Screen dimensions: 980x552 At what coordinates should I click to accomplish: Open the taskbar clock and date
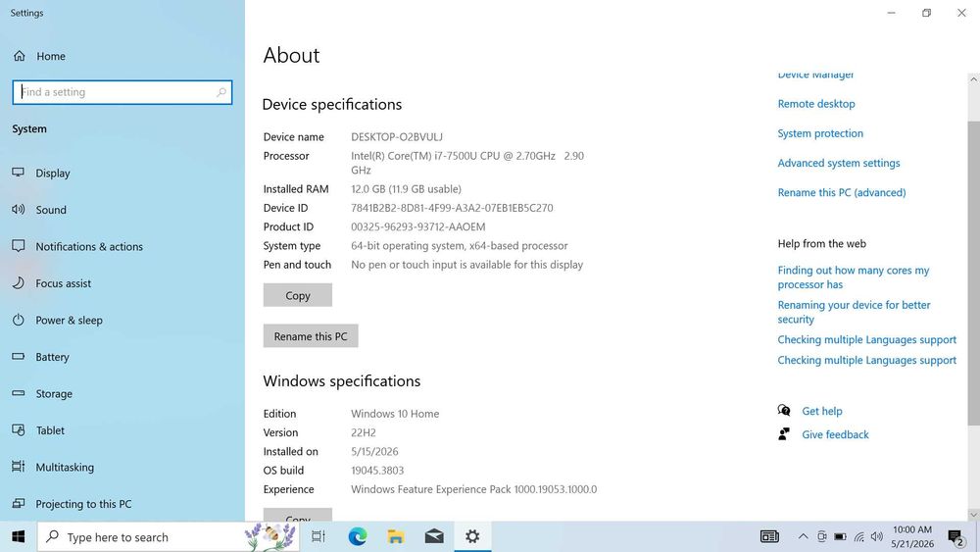point(912,537)
